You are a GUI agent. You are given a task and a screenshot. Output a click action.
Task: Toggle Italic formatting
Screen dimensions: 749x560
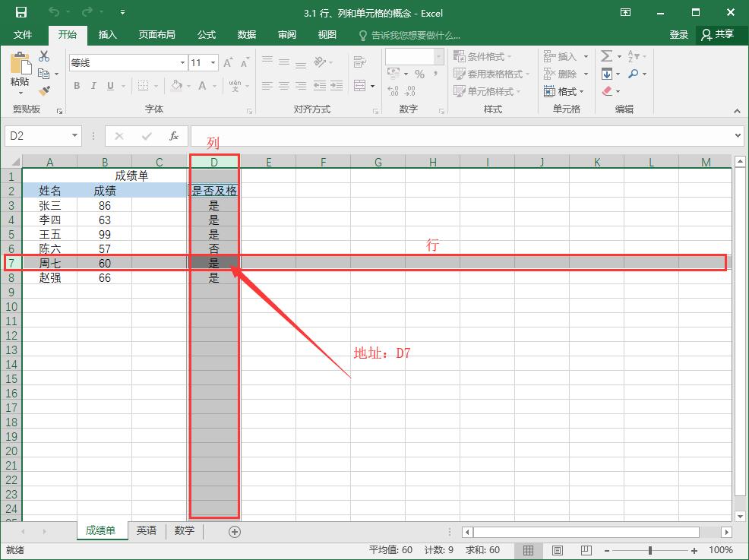[x=94, y=86]
